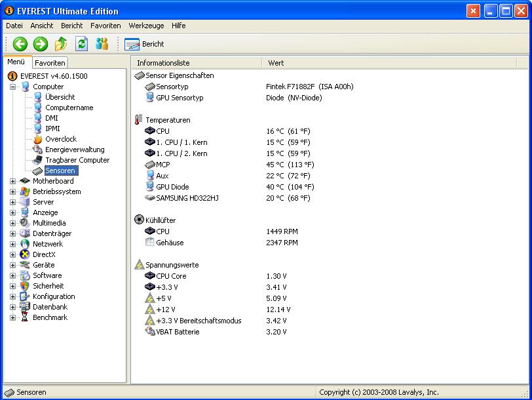Select the Sensoren tree item
The image size is (532, 400).
pos(61,170)
